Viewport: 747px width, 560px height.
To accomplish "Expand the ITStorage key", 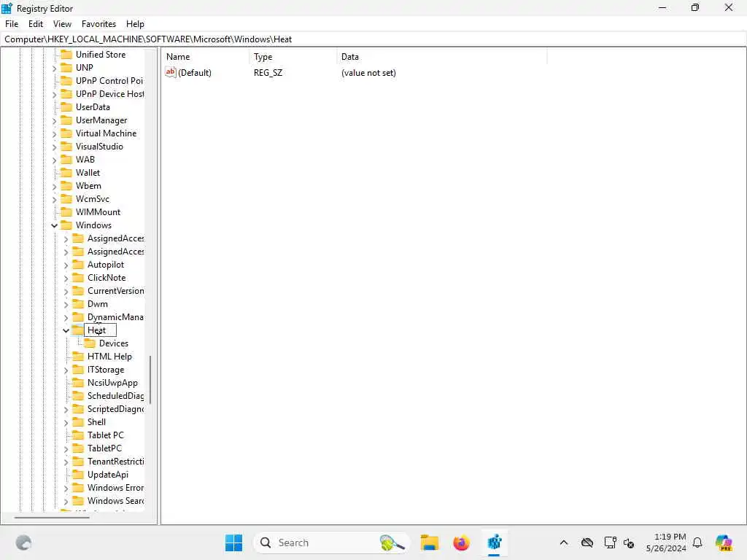I will pyautogui.click(x=66, y=370).
